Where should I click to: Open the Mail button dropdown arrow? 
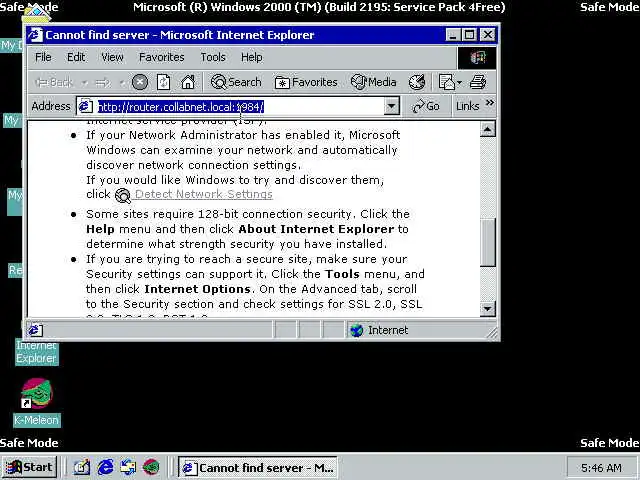tap(460, 83)
